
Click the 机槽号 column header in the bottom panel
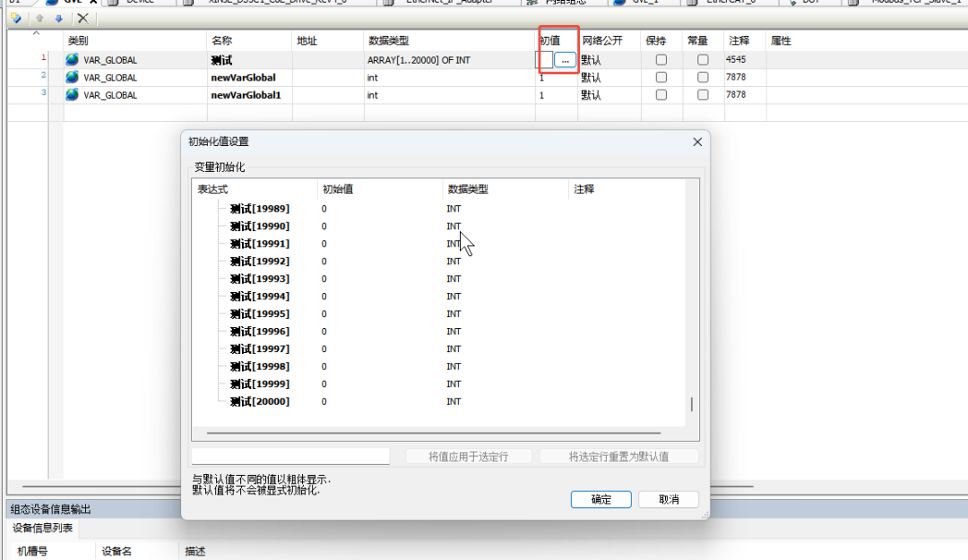click(x=33, y=551)
